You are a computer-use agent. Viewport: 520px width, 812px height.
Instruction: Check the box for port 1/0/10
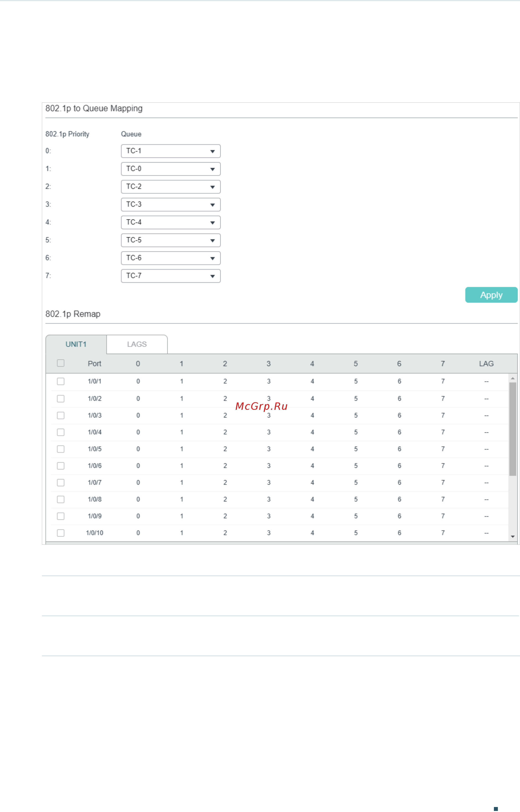(x=61, y=533)
